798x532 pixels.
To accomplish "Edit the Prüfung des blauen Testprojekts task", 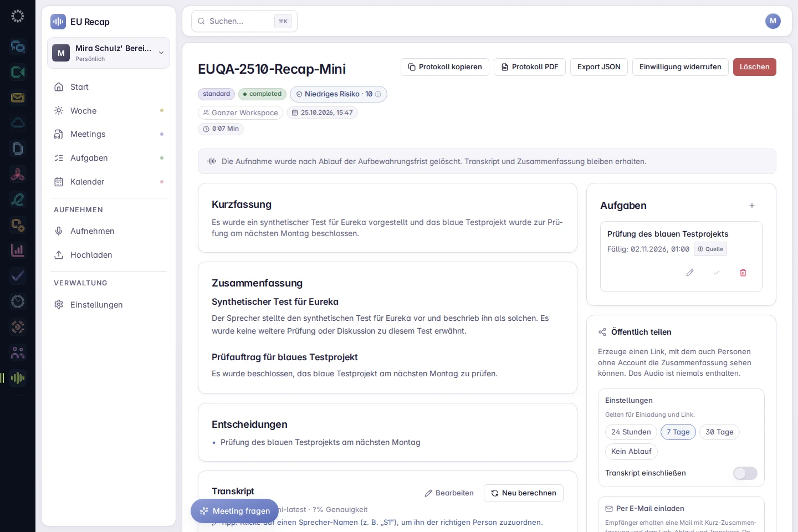I will (x=690, y=273).
